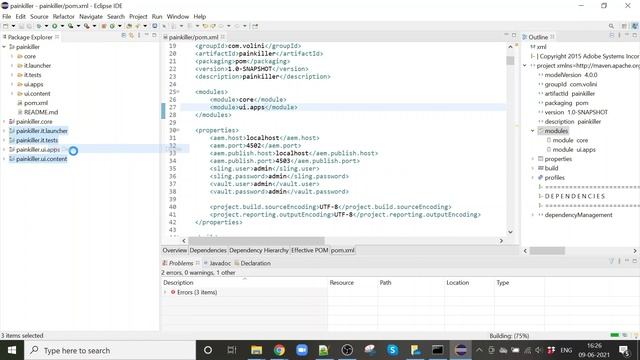Screen dimensions: 640x360
Task: Switch to the Effective POM tab
Action: click(309, 250)
